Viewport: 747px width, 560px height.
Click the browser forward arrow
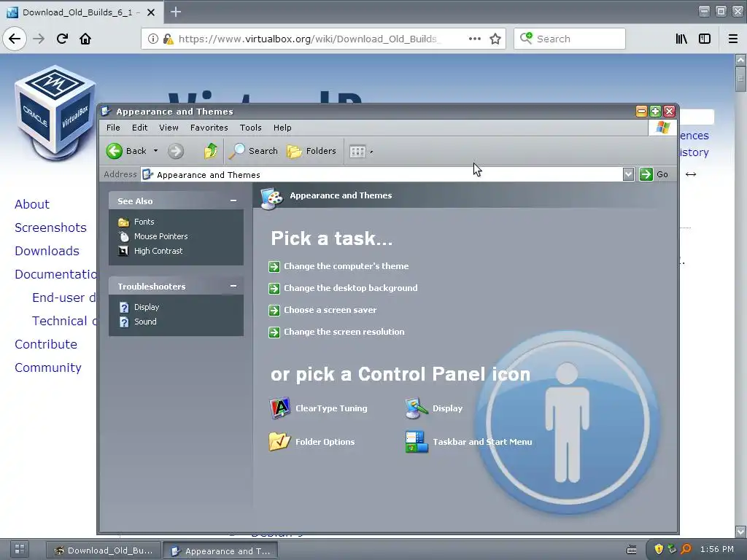[39, 39]
